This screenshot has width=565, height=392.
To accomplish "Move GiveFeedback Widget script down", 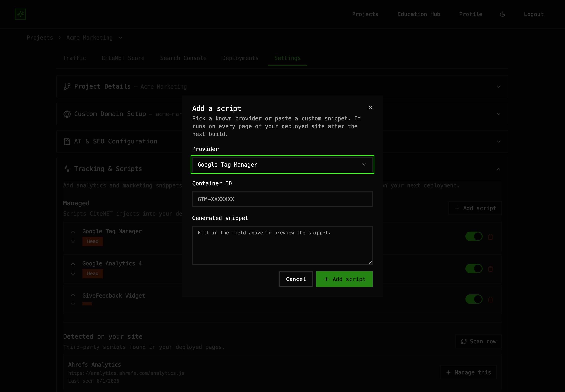I will (x=73, y=304).
